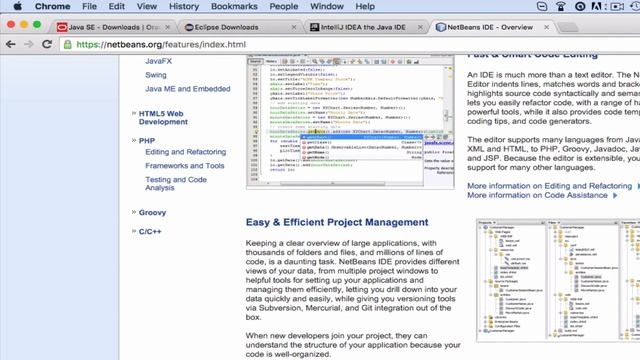
Task: Click the Time Machine clock icon in the menu bar
Action: [x=636, y=6]
